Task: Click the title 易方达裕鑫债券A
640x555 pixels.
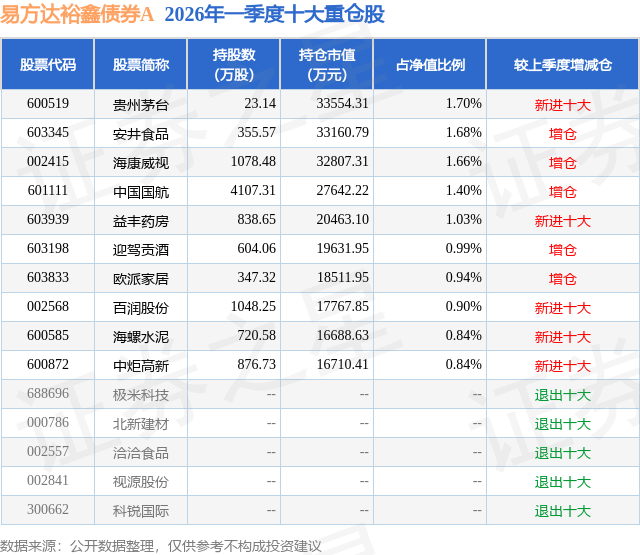Action: coord(77,14)
